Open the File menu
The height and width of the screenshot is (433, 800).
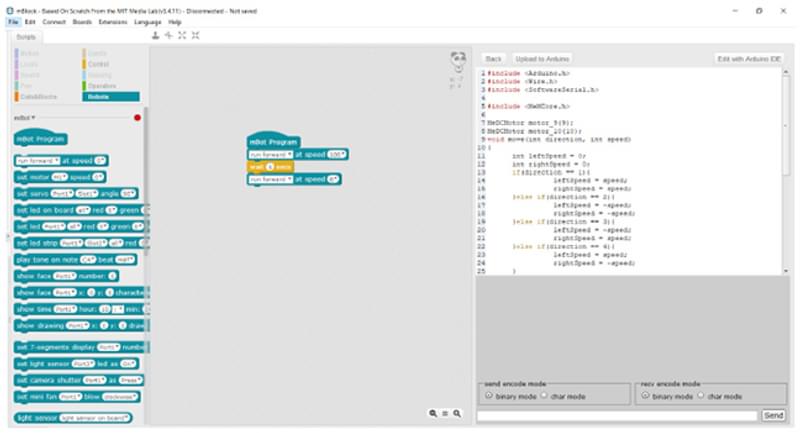(x=13, y=22)
